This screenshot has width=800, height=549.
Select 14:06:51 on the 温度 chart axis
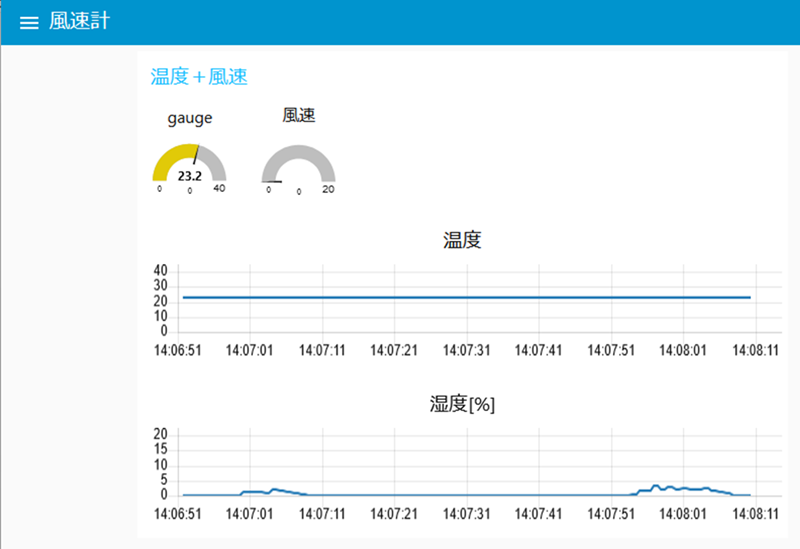[x=177, y=350]
